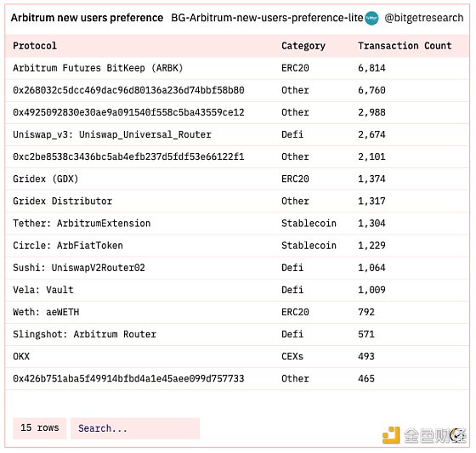Image resolution: width=476 pixels, height=453 pixels.
Task: Click the 571 transaction count value
Action: 366,334
